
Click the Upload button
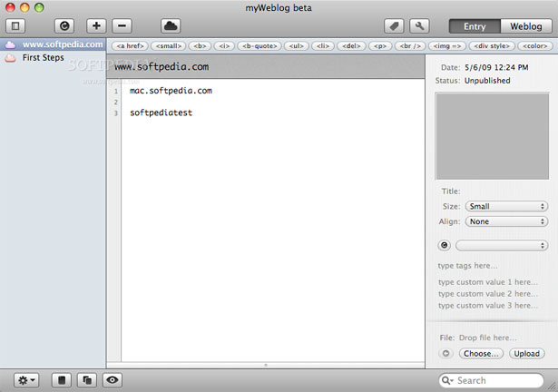526,354
